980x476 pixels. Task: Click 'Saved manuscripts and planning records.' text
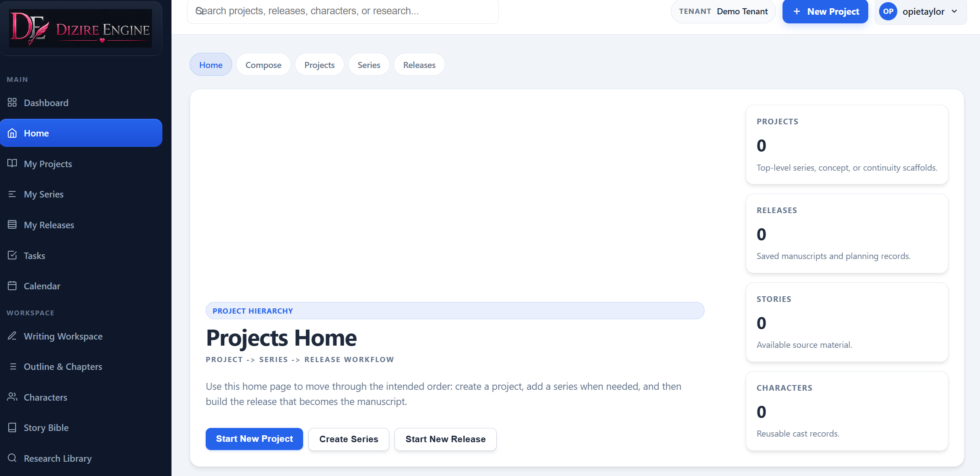point(834,256)
